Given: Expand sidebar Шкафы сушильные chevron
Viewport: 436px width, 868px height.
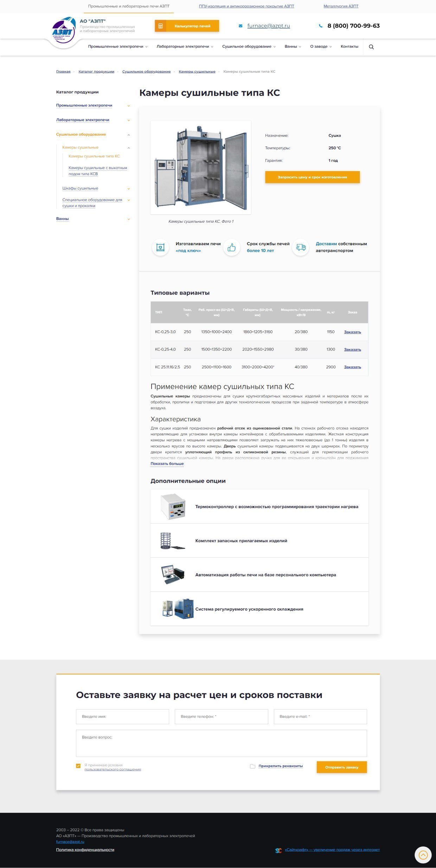Looking at the screenshot, I should pos(129,189).
